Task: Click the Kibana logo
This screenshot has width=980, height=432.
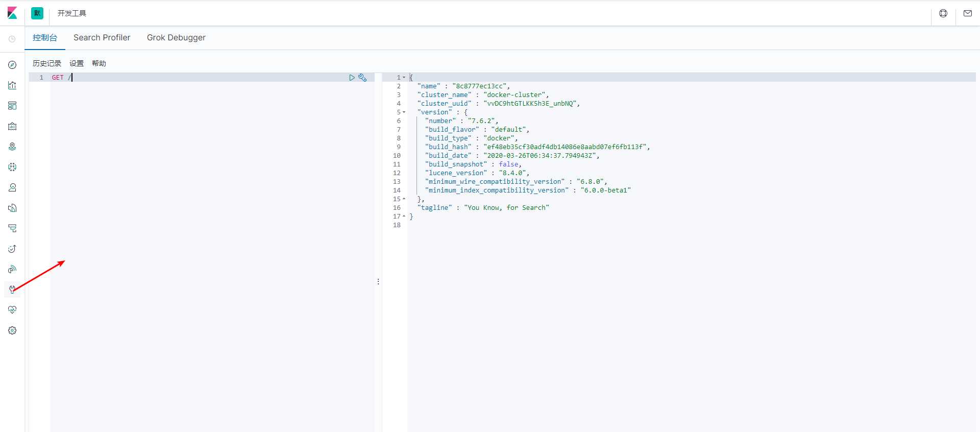Action: click(x=12, y=13)
